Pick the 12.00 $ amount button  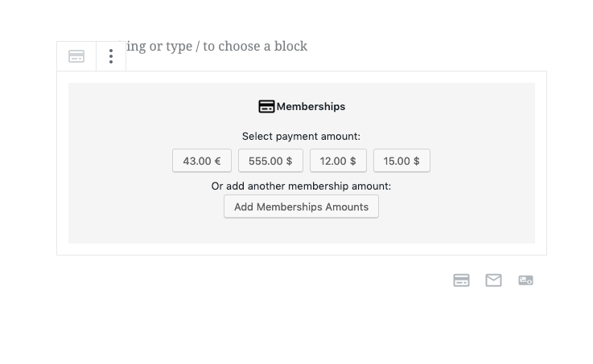pyautogui.click(x=338, y=161)
